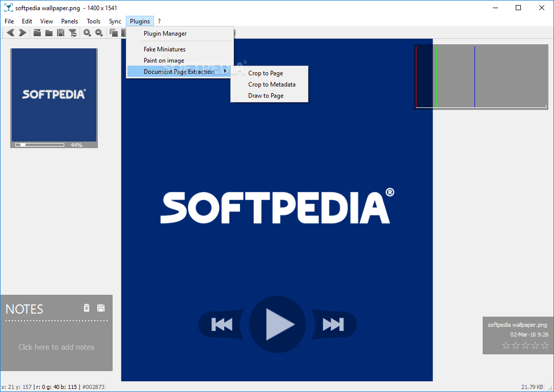Open the Tools menu
The height and width of the screenshot is (392, 554).
[x=94, y=21]
